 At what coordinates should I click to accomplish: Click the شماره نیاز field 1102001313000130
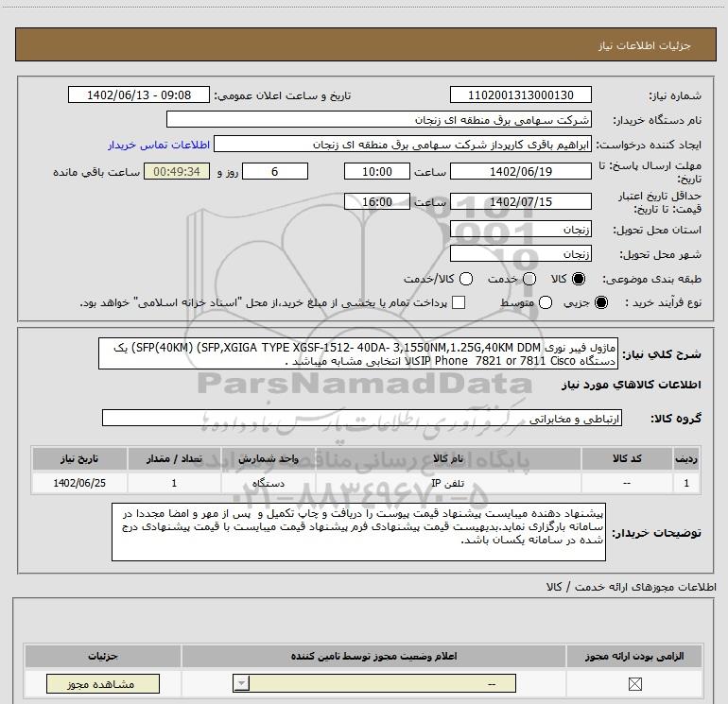click(x=520, y=95)
